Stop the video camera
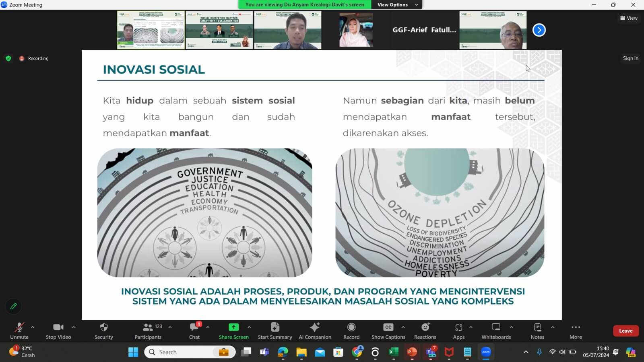 58,331
